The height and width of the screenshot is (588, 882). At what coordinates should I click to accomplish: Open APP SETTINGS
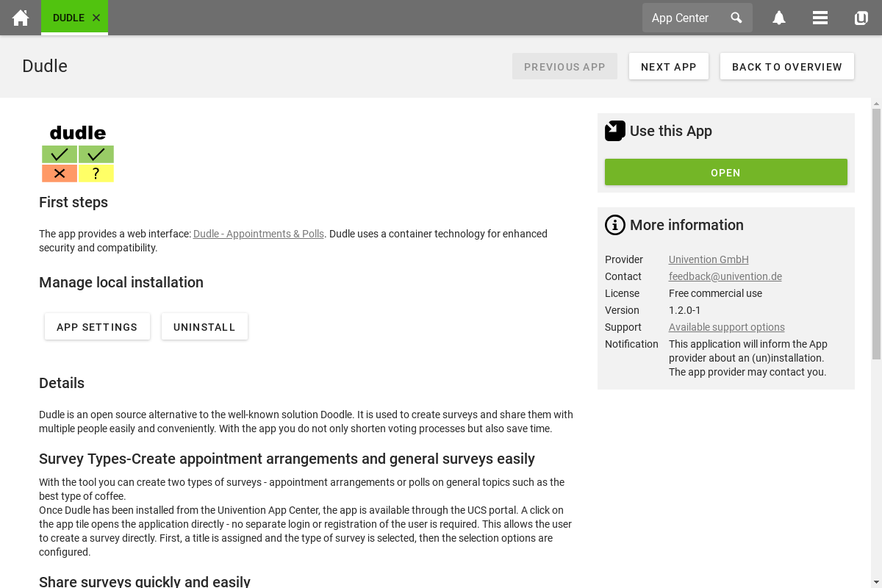97,327
